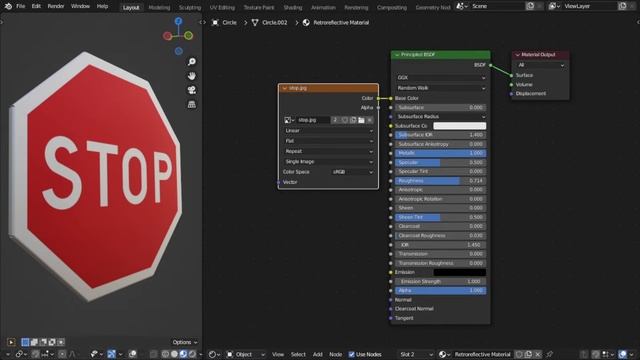640x360 pixels.
Task: Click fake user shield in image node
Action: pos(345,120)
